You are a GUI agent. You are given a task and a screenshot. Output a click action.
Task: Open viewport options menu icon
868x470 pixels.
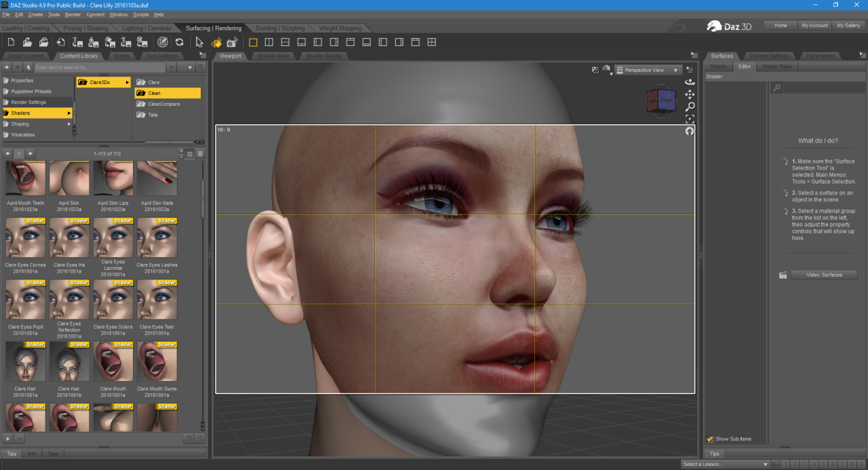(x=690, y=69)
